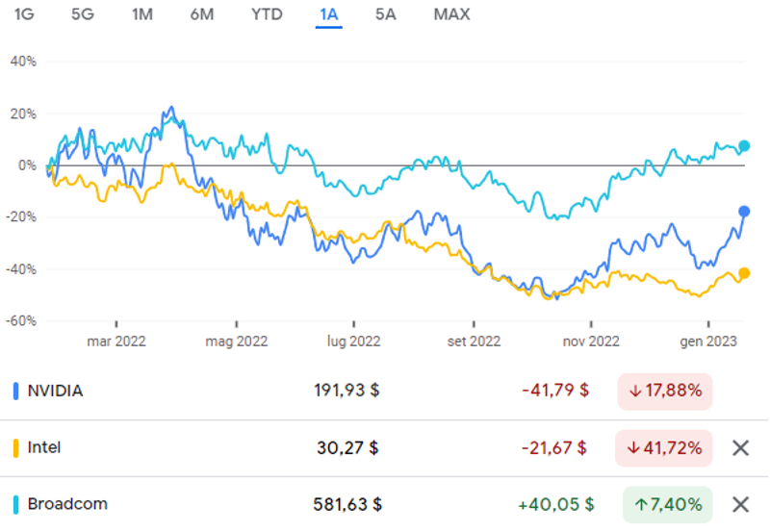This screenshot has height=532, width=770.
Task: Click the NVIDIA blue color marker
Action: coord(15,392)
